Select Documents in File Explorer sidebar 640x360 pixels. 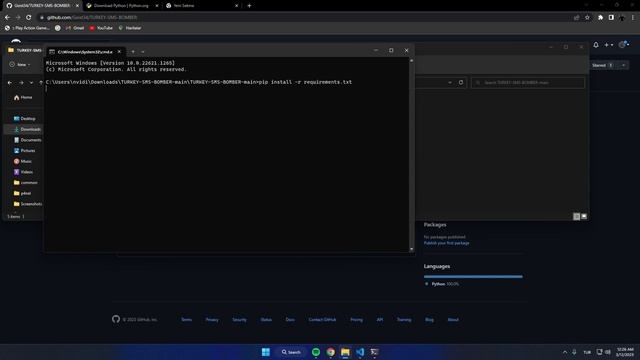pos(27,140)
